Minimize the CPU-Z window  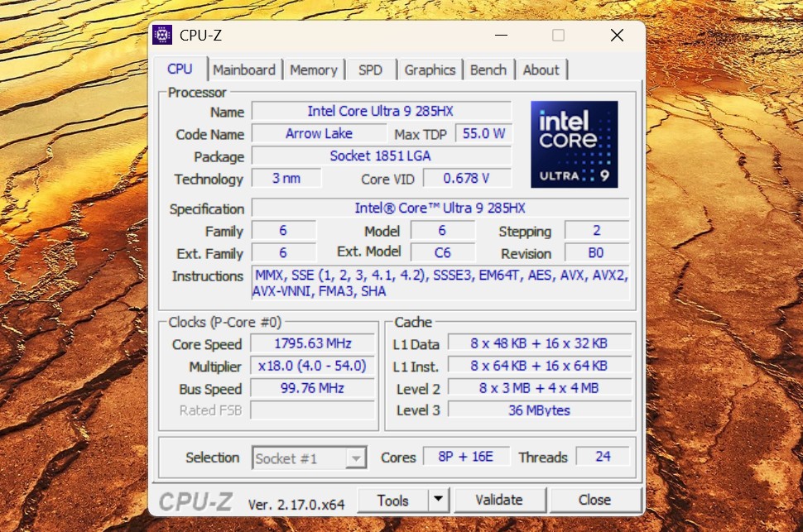[x=502, y=36]
